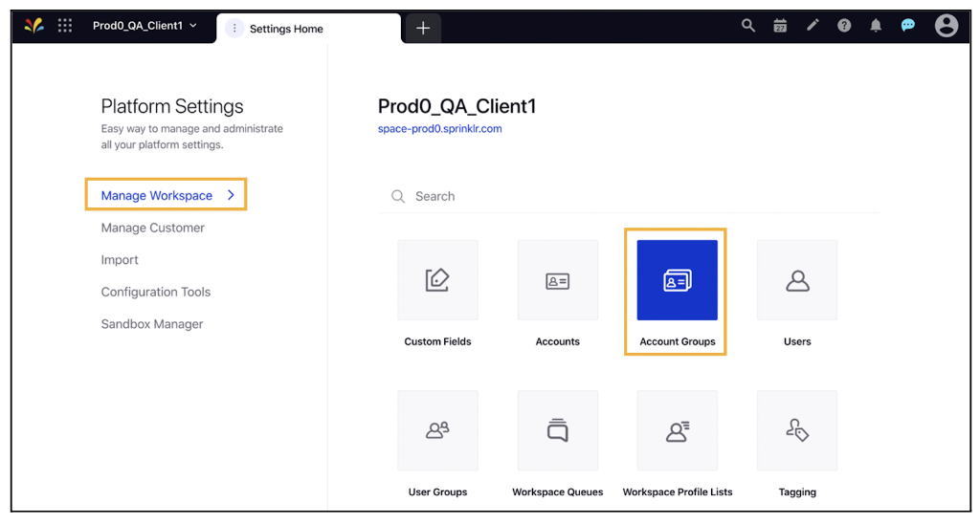Screen dimensions: 980x524
Task: Click the Accounts label
Action: click(558, 341)
